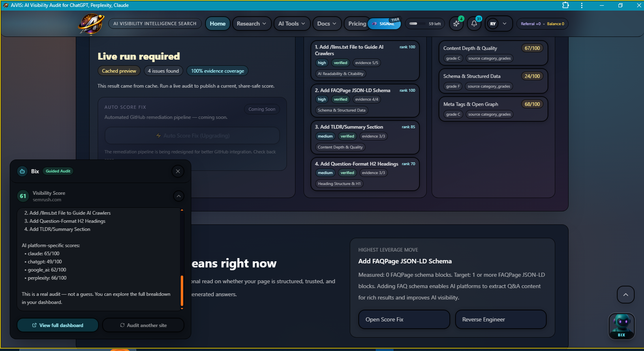Image resolution: width=644 pixels, height=351 pixels.
Task: Close the Bix Guided Audit panel
Action: coord(178,171)
